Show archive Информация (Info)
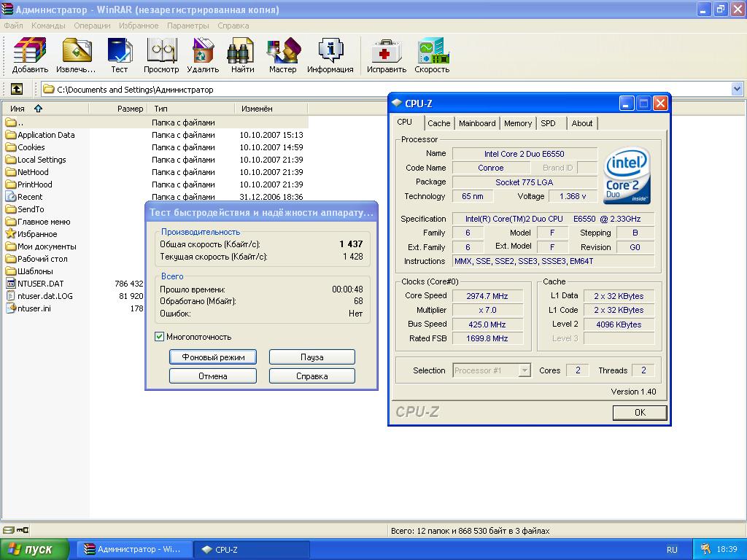The width and height of the screenshot is (747, 560). [x=330, y=55]
